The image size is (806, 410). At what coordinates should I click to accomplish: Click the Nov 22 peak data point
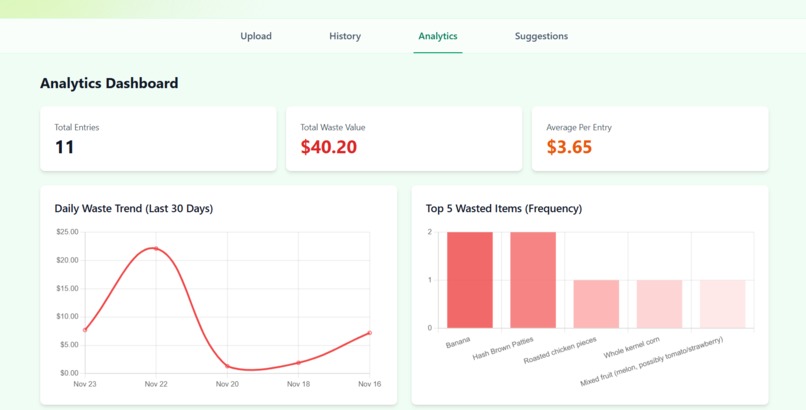[x=156, y=249]
